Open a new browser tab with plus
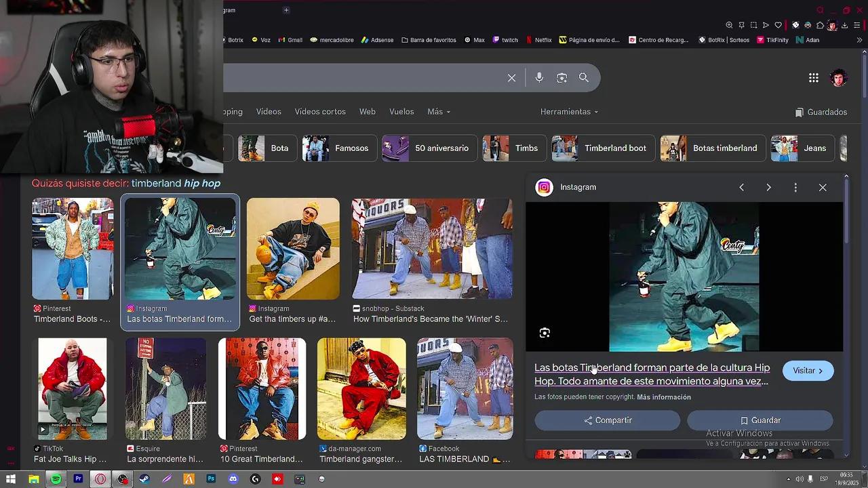The width and height of the screenshot is (868, 488). 286,10
